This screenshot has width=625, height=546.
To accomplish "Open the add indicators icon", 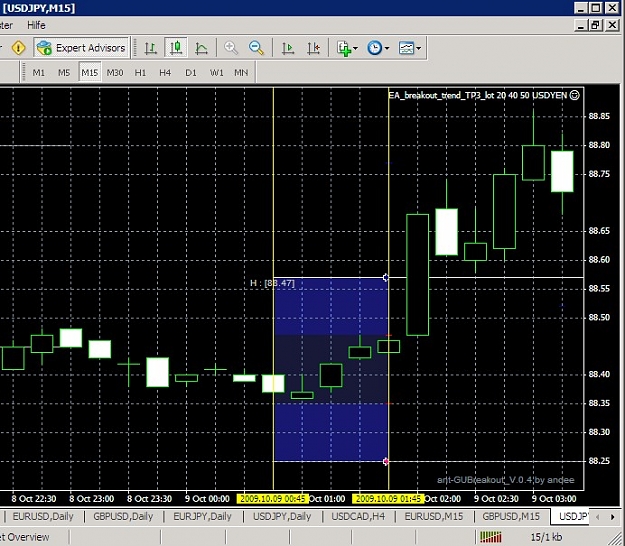I will (x=344, y=48).
